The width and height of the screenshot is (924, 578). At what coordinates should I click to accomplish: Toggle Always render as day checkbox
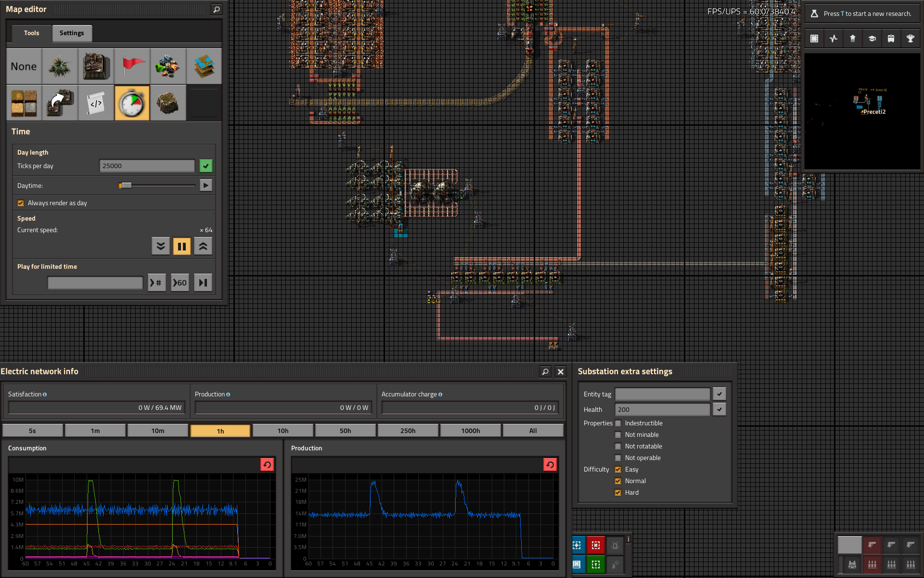coord(21,203)
